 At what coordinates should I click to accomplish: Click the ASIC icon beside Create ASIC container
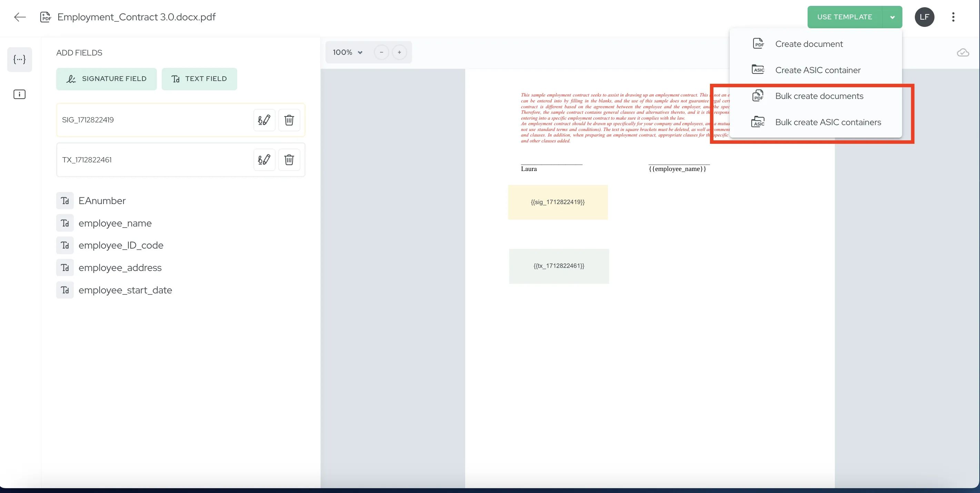click(758, 70)
